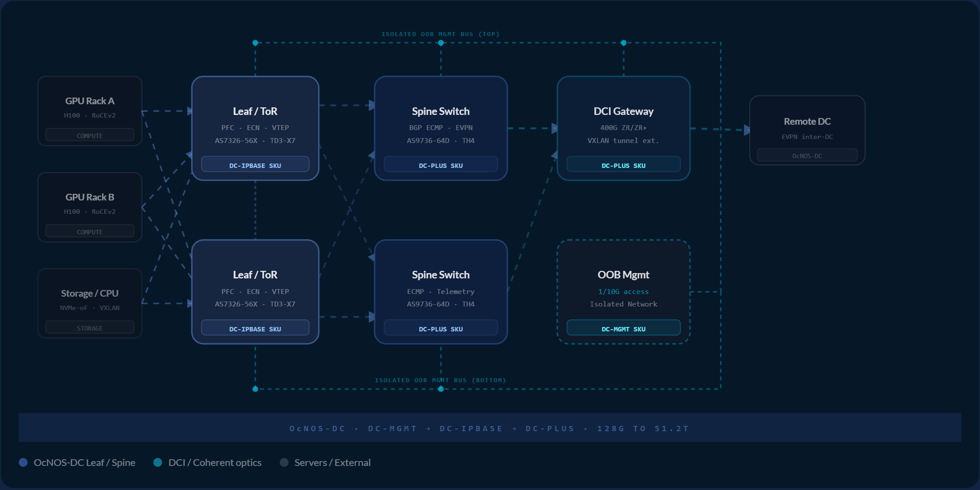Select the upper Leaf / ToR title

pyautogui.click(x=255, y=111)
